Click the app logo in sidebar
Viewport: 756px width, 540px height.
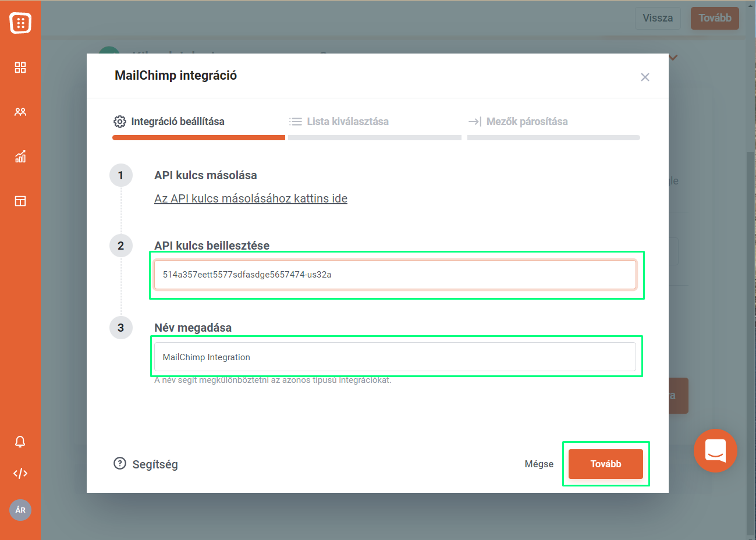tap(20, 23)
